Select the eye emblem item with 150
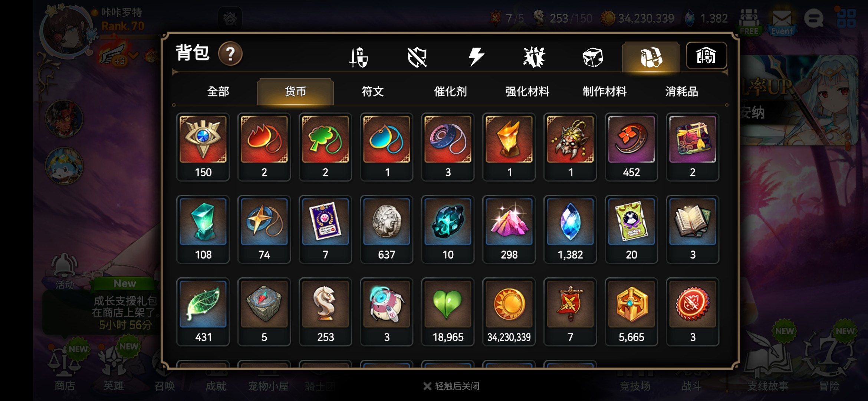This screenshot has height=401, width=868. [203, 147]
